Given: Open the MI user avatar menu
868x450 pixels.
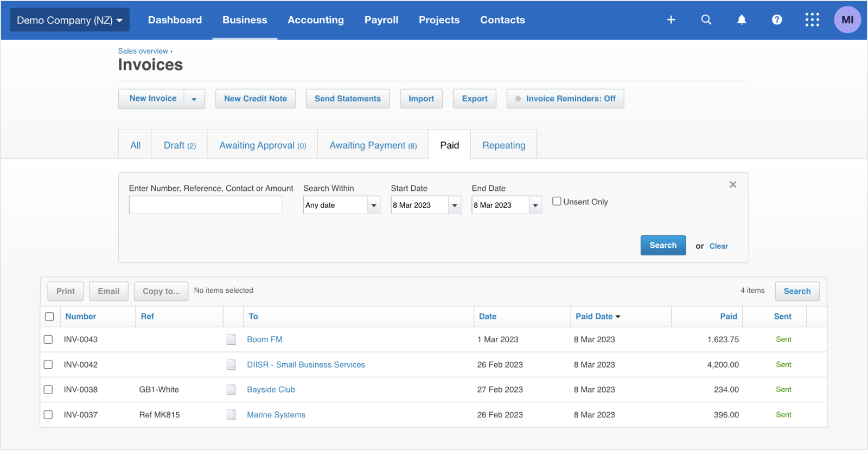Looking at the screenshot, I should click(x=847, y=20).
